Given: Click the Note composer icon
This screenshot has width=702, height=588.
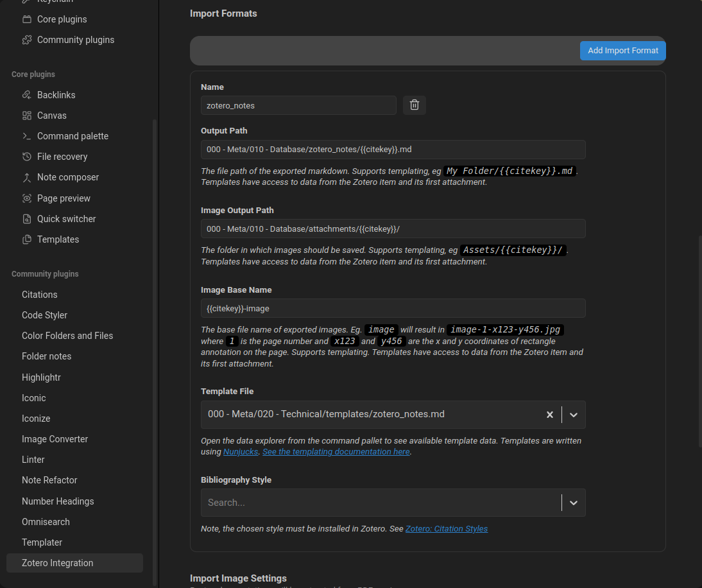Looking at the screenshot, I should (x=27, y=177).
